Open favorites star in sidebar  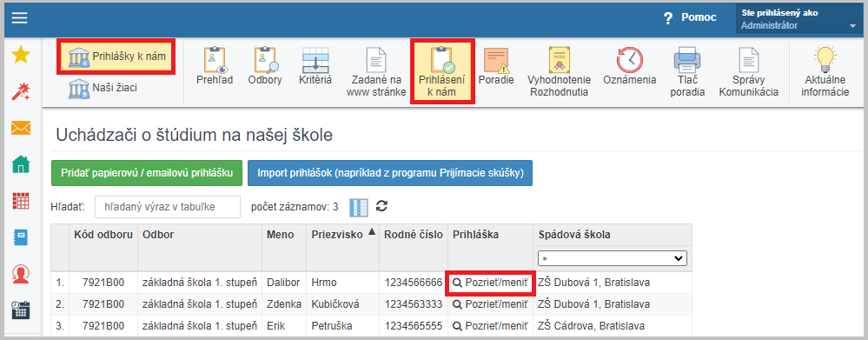click(x=21, y=55)
